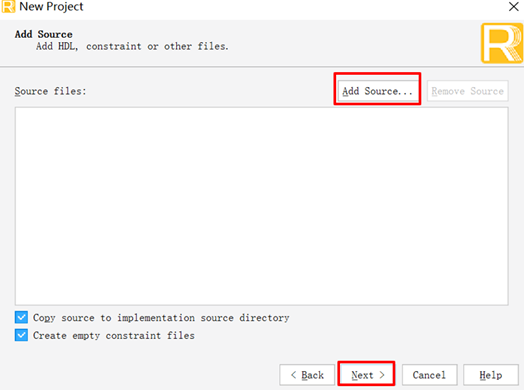Click the large yellow R logo
524x390 pixels.
tap(502, 43)
